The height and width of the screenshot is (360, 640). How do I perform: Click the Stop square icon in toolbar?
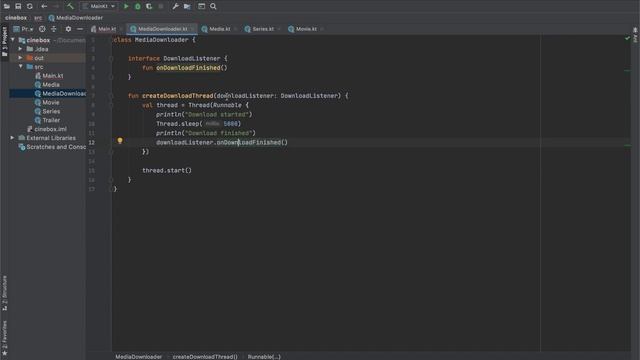tap(161, 6)
